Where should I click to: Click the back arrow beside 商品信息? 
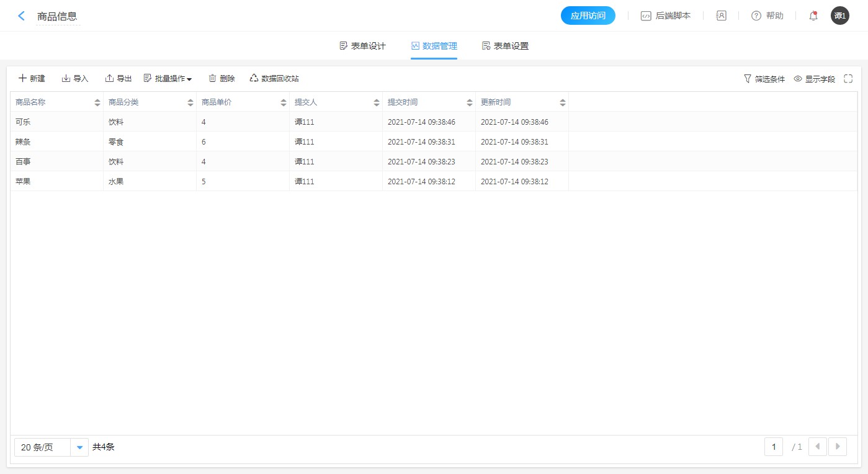(x=22, y=16)
